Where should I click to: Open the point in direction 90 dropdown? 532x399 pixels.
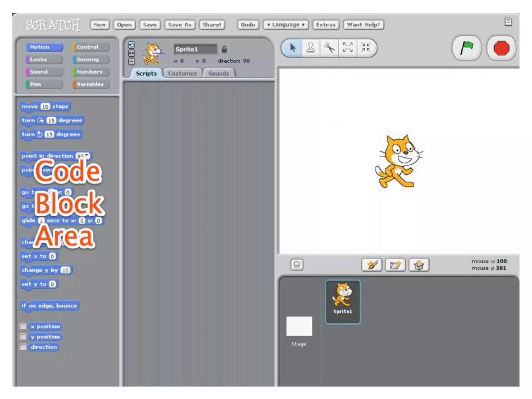click(87, 156)
